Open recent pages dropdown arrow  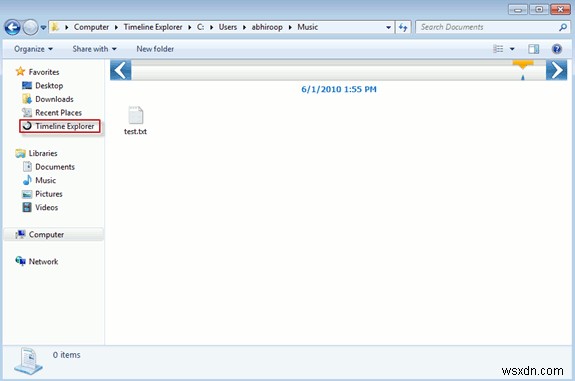click(43, 28)
